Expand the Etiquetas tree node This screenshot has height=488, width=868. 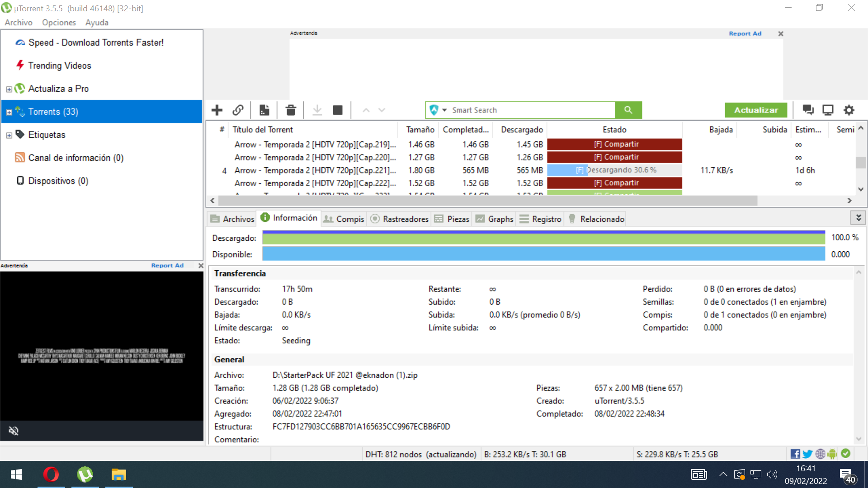pyautogui.click(x=9, y=135)
